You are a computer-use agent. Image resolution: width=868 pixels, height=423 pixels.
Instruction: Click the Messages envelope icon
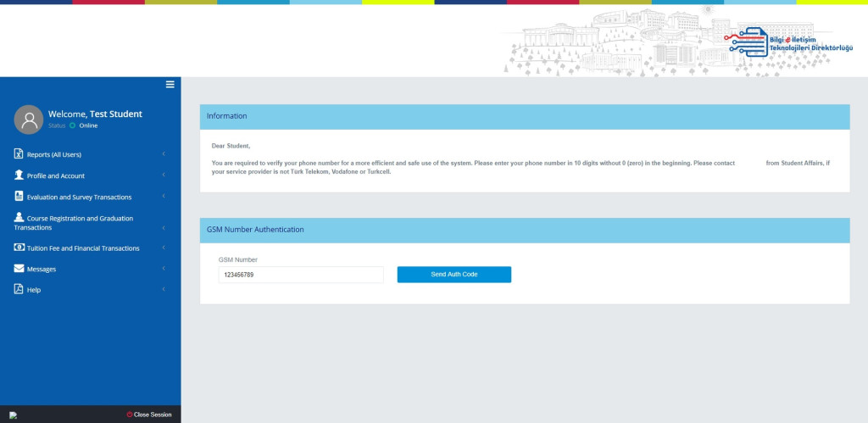pos(19,269)
